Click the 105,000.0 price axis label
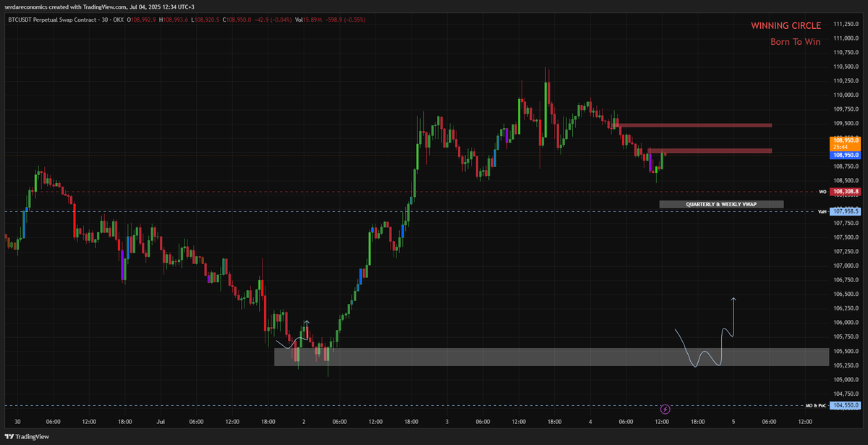Screen dimensions: 868x445 coord(846,379)
